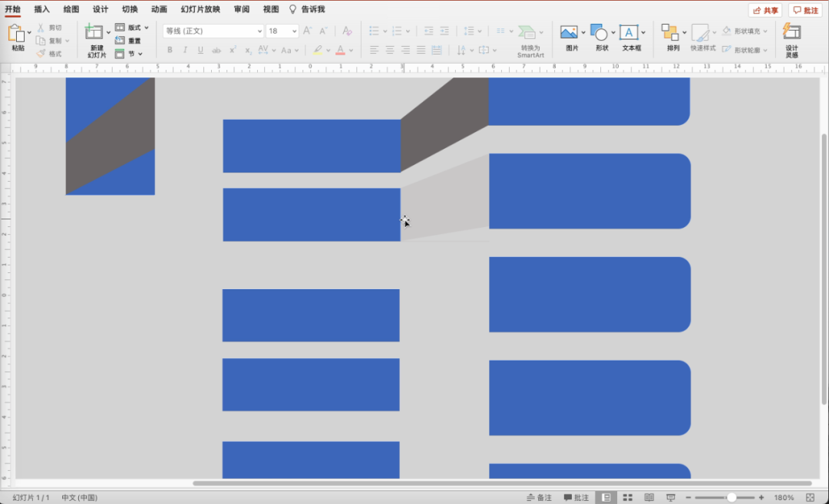Click the Paste (粘贴) clipboard icon

(16, 33)
